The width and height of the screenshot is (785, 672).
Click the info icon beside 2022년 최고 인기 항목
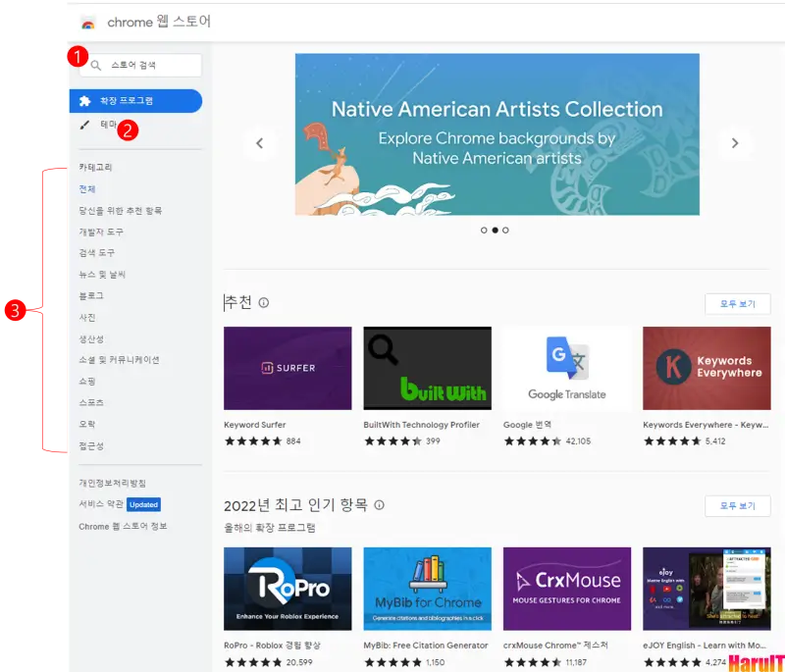coord(380,505)
